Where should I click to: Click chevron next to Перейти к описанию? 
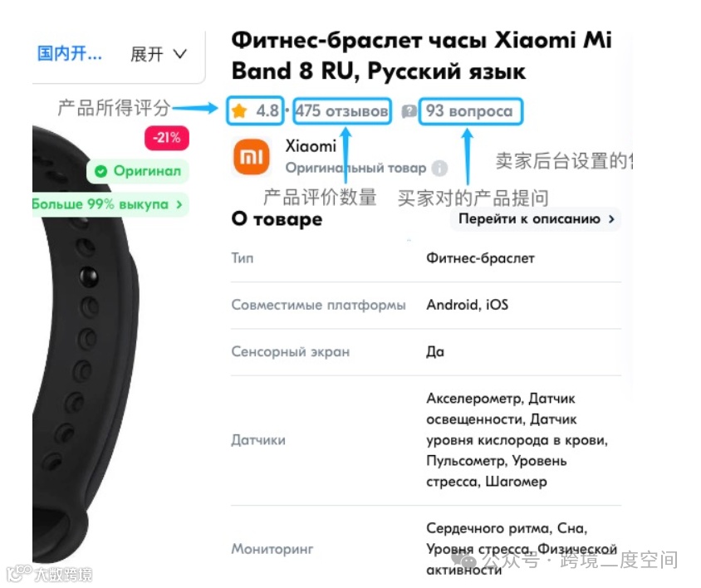[x=611, y=218]
